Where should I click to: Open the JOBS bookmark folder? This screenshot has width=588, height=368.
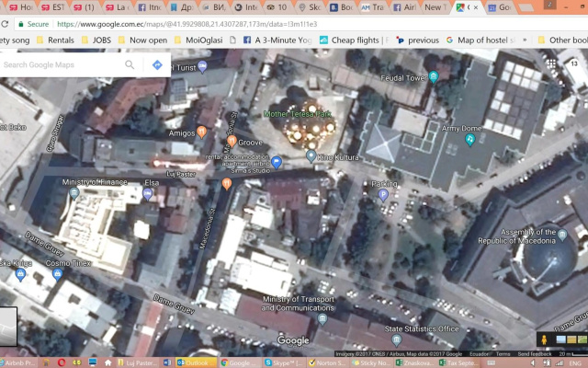tap(96, 40)
